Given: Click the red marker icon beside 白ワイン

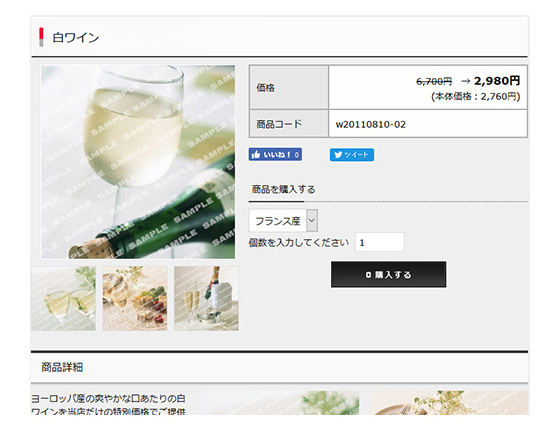Looking at the screenshot, I should [41, 37].
